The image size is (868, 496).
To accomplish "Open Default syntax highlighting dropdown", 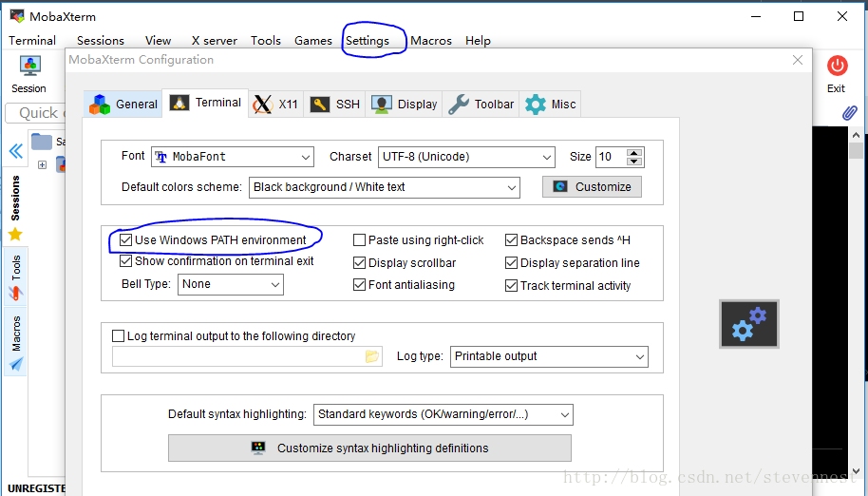I will click(x=443, y=414).
